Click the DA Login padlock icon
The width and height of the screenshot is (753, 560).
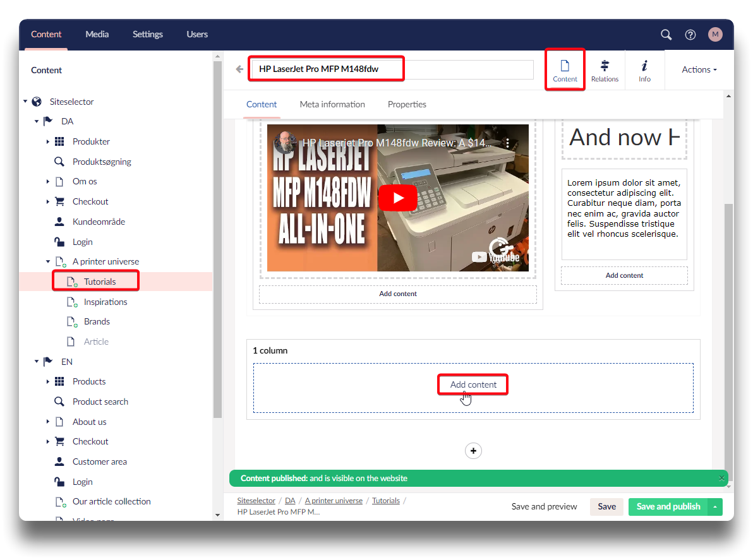click(x=59, y=242)
